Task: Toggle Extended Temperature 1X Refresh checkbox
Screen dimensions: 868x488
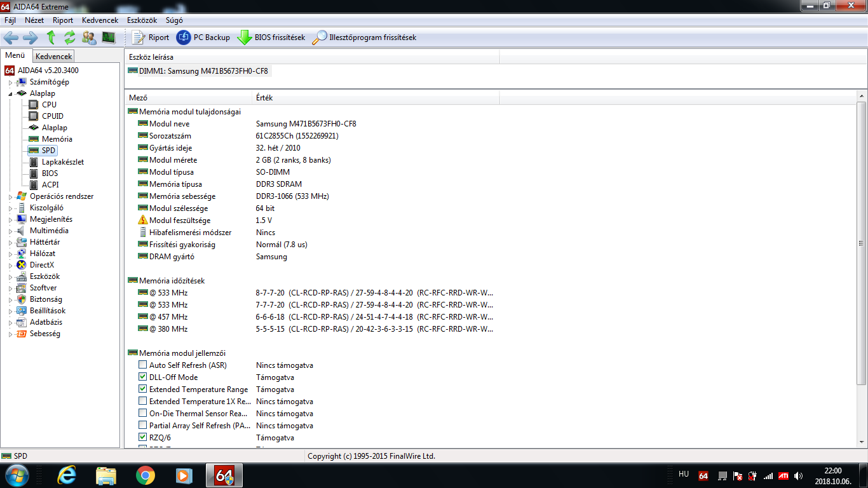Action: pos(142,402)
